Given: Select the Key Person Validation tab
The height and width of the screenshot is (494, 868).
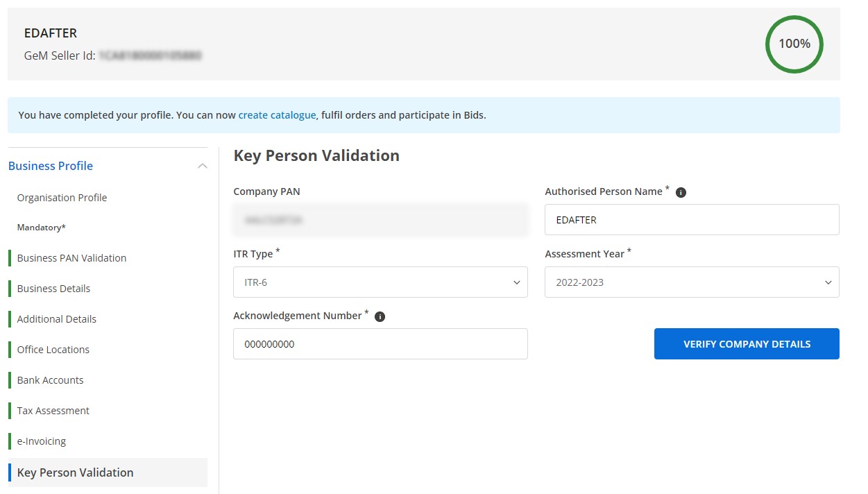Looking at the screenshot, I should (x=75, y=472).
